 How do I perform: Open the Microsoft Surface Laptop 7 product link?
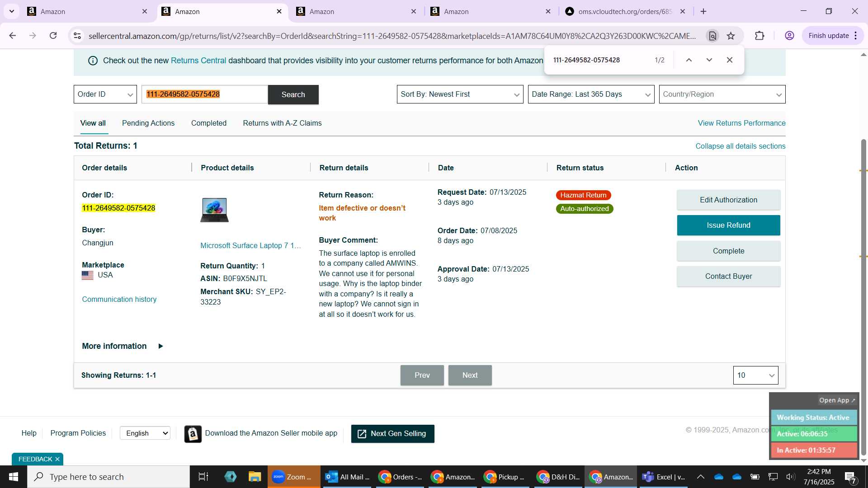250,245
